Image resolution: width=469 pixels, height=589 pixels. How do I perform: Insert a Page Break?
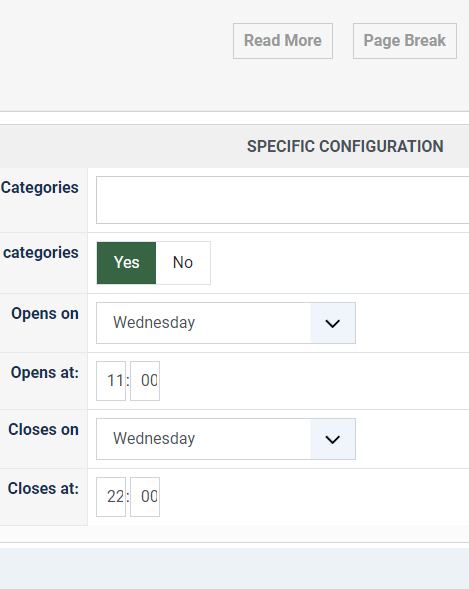(x=405, y=41)
